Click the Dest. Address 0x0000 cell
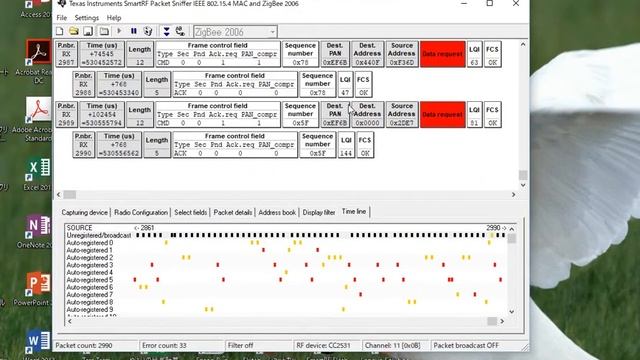640x360 pixels. (367, 114)
